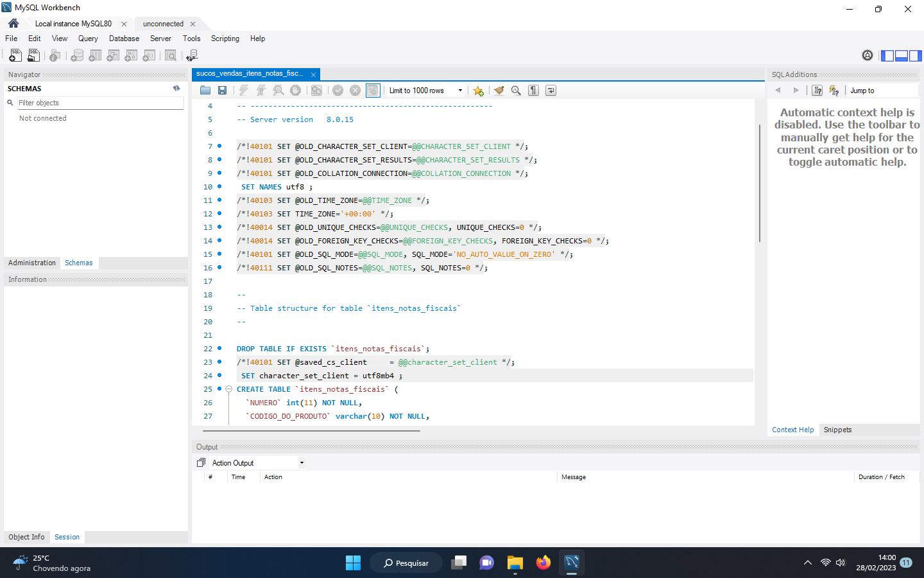Image resolution: width=924 pixels, height=578 pixels.
Task: Open a script file in editor
Action: pos(205,91)
